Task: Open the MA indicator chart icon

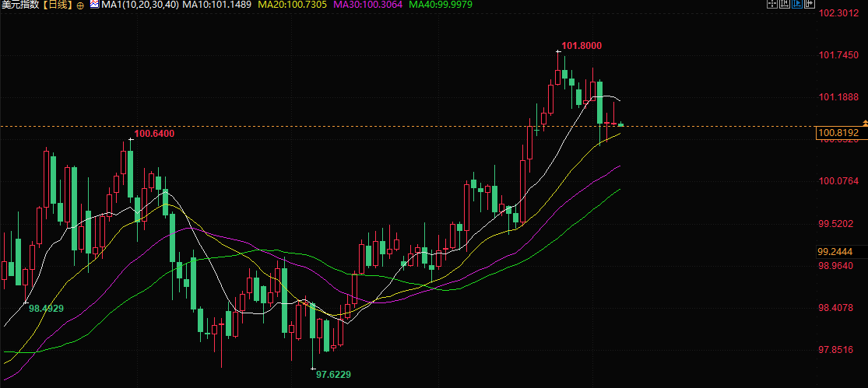Action: pos(94,5)
